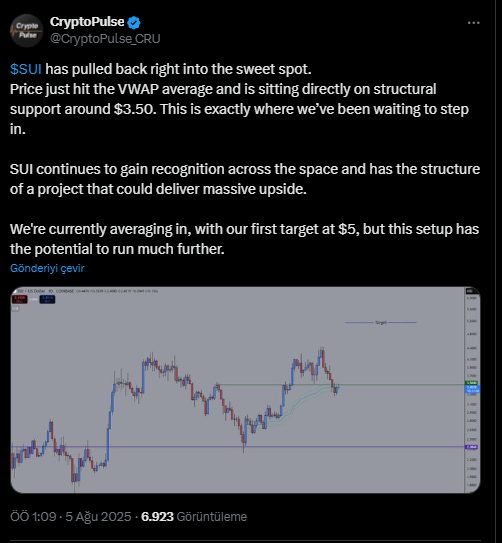Click the red sell price box in chart

19,299
